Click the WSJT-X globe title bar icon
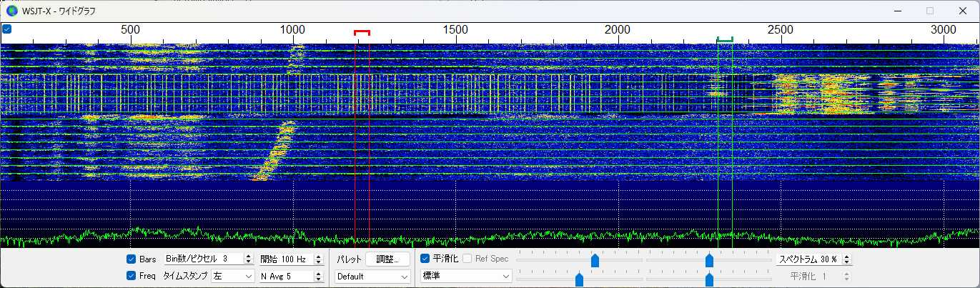 click(12, 11)
